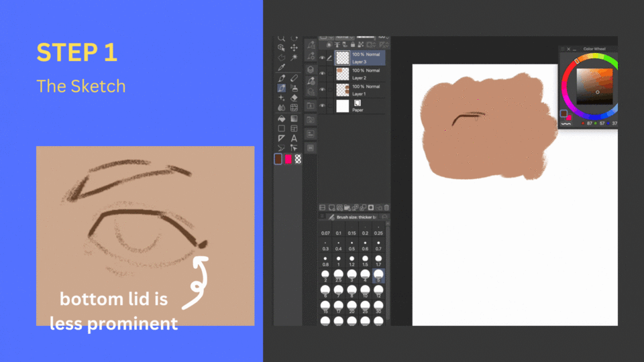Click the layer mask icon
The image size is (644, 362).
[371, 208]
